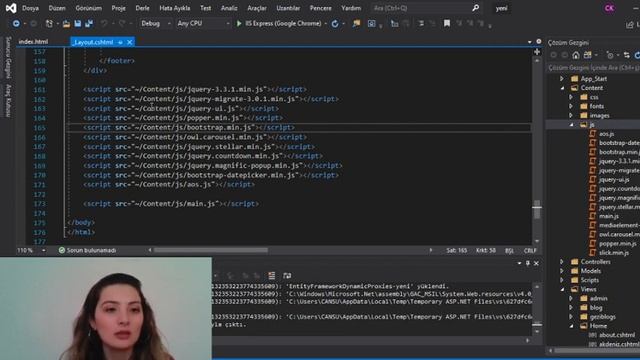This screenshot has height=360, width=640.
Task: Open the Düzen menu
Action: tap(57, 8)
